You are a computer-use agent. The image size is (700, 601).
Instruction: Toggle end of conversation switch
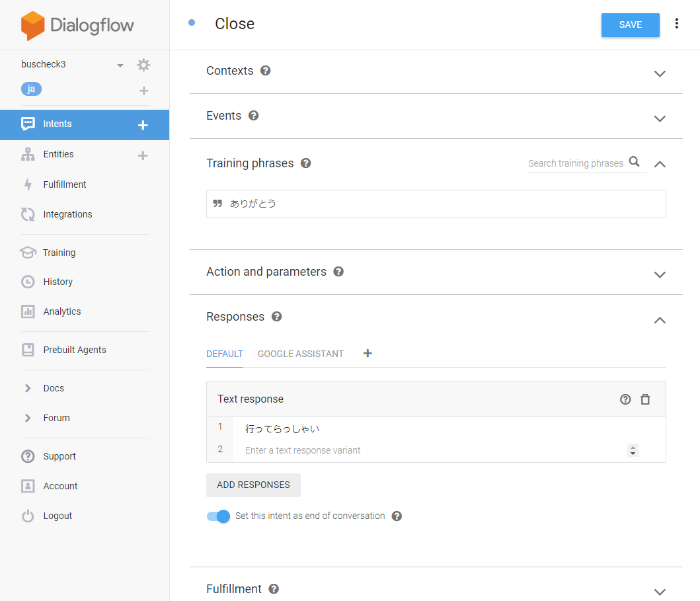(x=218, y=516)
